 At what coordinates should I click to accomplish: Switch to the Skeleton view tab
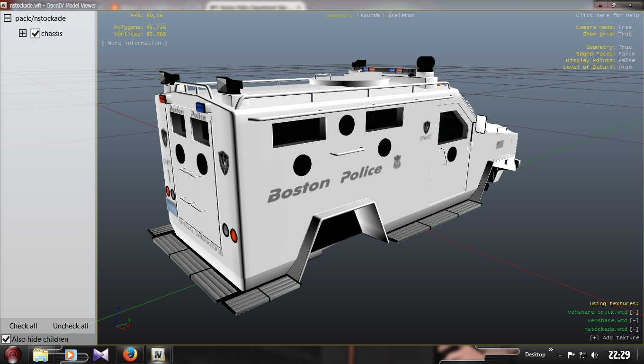coord(401,16)
